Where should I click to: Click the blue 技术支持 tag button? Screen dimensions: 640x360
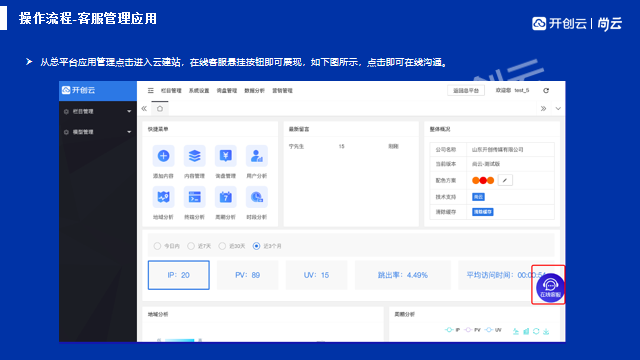(x=478, y=197)
